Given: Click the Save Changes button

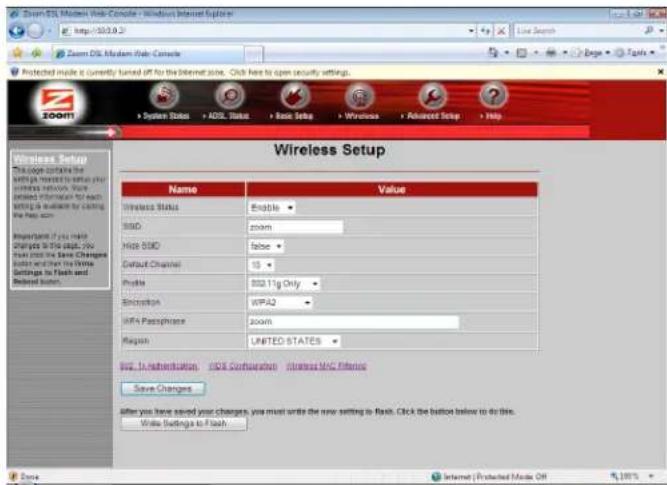Looking at the screenshot, I should pyautogui.click(x=163, y=388).
